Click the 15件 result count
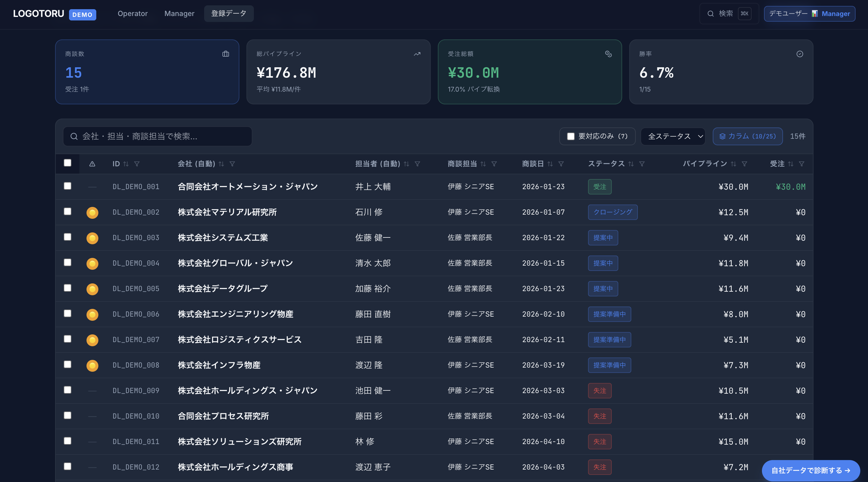This screenshot has width=868, height=482. tap(797, 136)
